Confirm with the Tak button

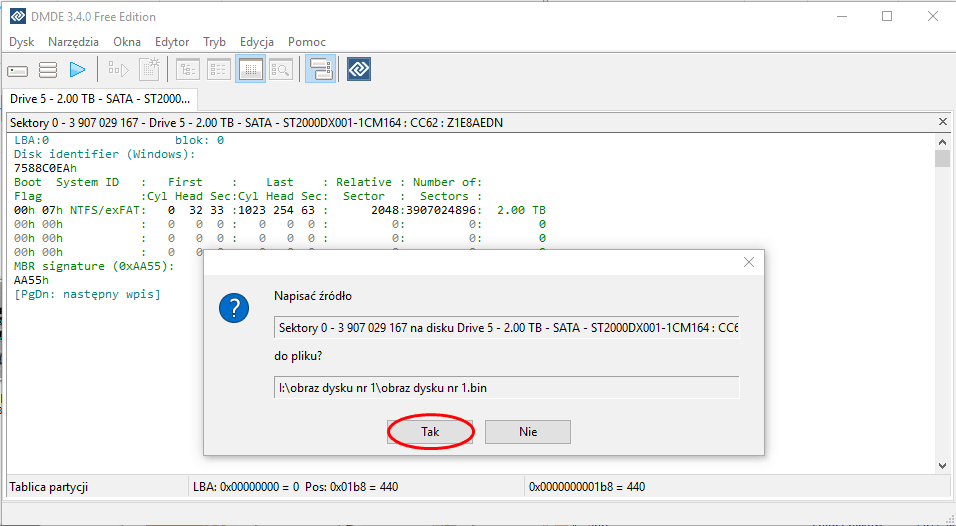[430, 431]
